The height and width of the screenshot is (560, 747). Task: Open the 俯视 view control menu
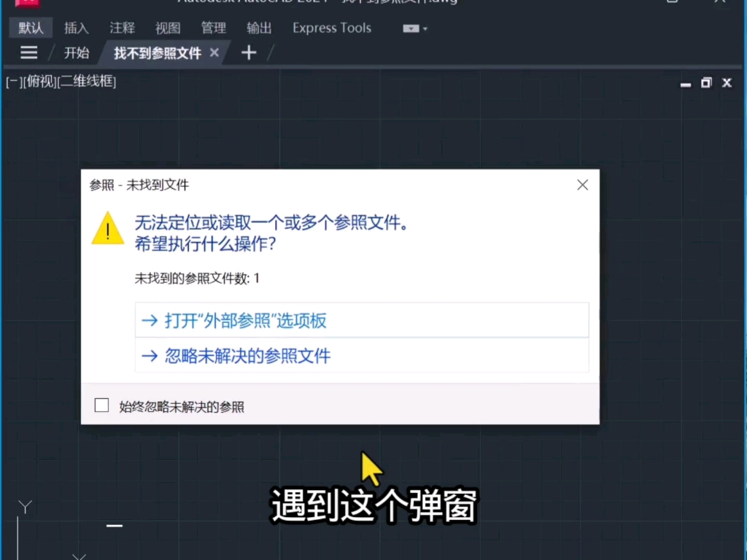39,82
